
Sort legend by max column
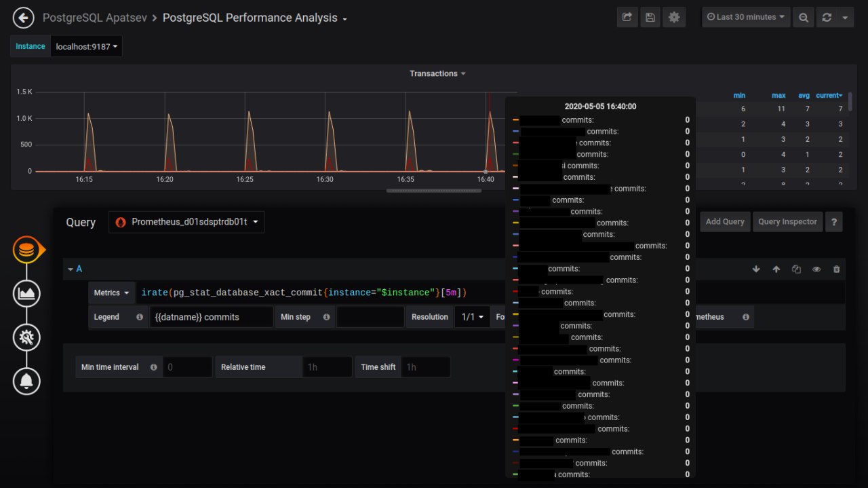pyautogui.click(x=778, y=96)
